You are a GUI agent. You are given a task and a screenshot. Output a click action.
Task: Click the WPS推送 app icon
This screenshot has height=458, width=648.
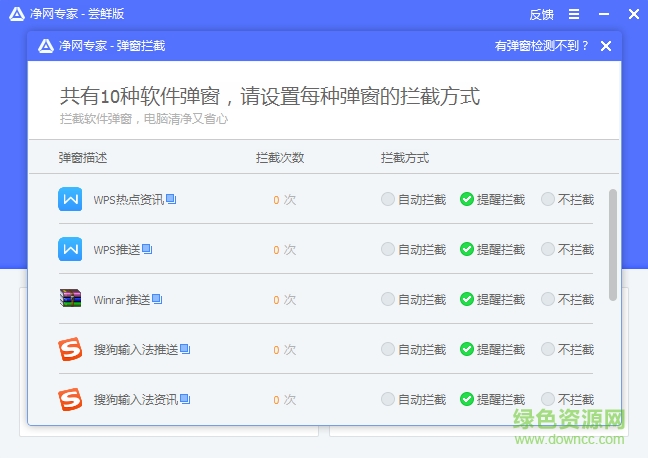tap(70, 249)
